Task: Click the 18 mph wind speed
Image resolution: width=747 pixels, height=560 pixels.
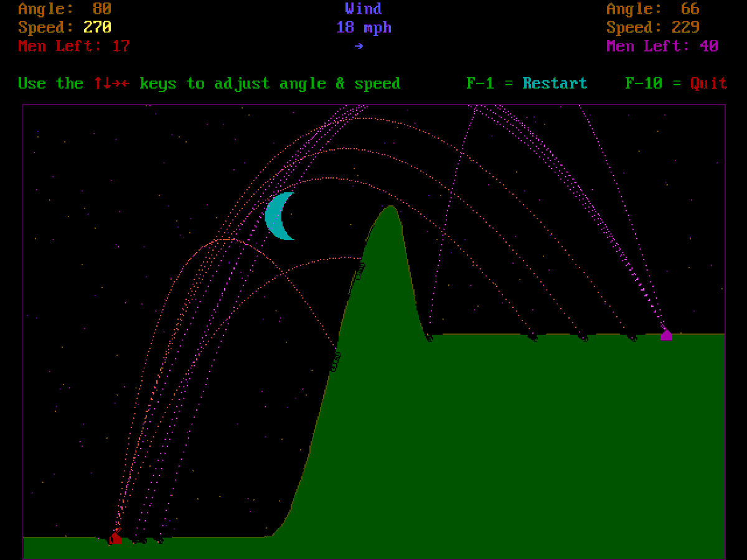Action: (x=364, y=27)
